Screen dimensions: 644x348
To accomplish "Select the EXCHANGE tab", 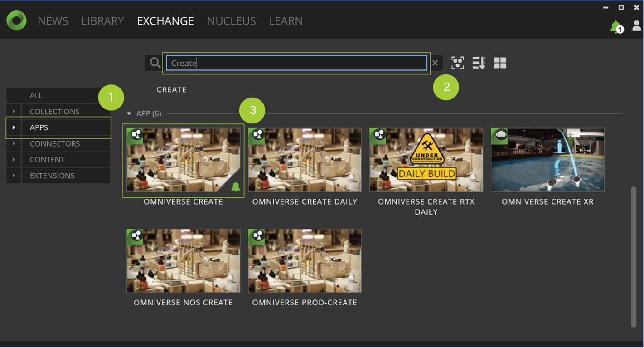I will 165,21.
